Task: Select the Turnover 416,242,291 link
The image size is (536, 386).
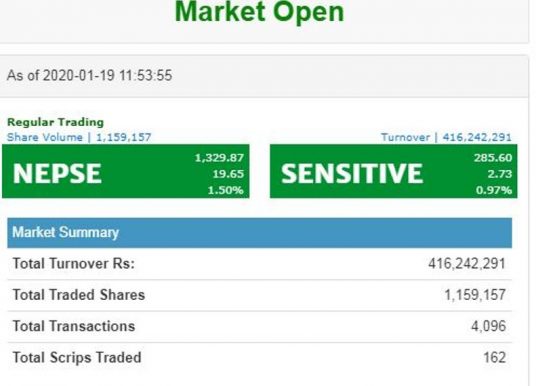Action: (446, 137)
